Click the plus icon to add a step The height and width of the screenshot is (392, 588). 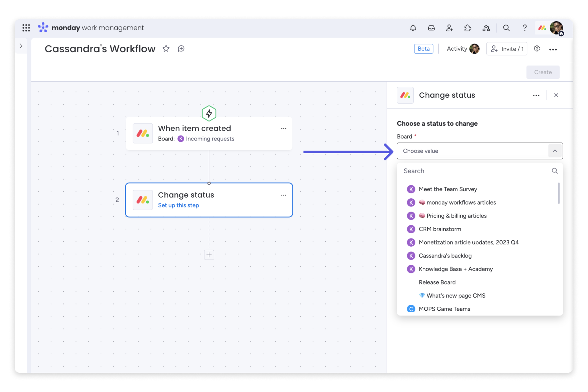click(209, 255)
